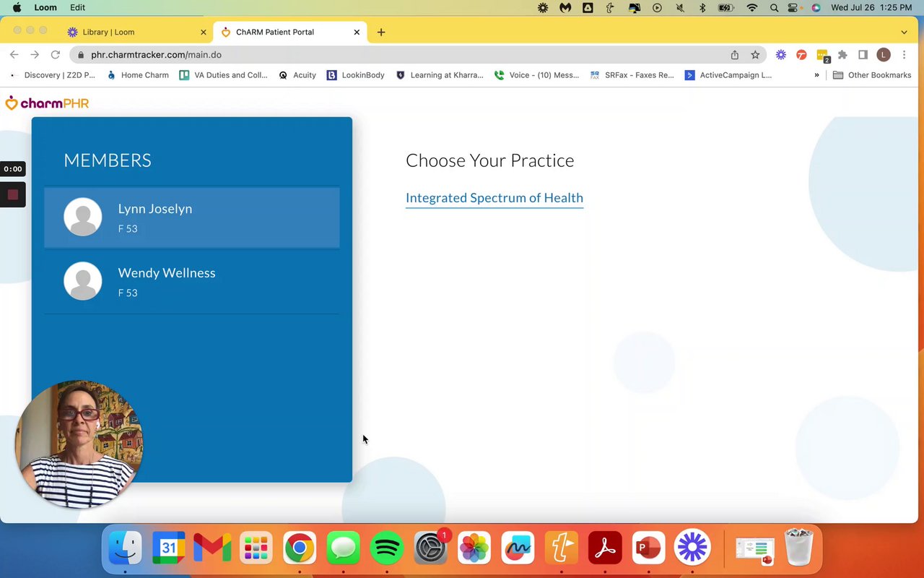
Task: Open the Discovery | Z2D bookmark
Action: pyautogui.click(x=52, y=75)
